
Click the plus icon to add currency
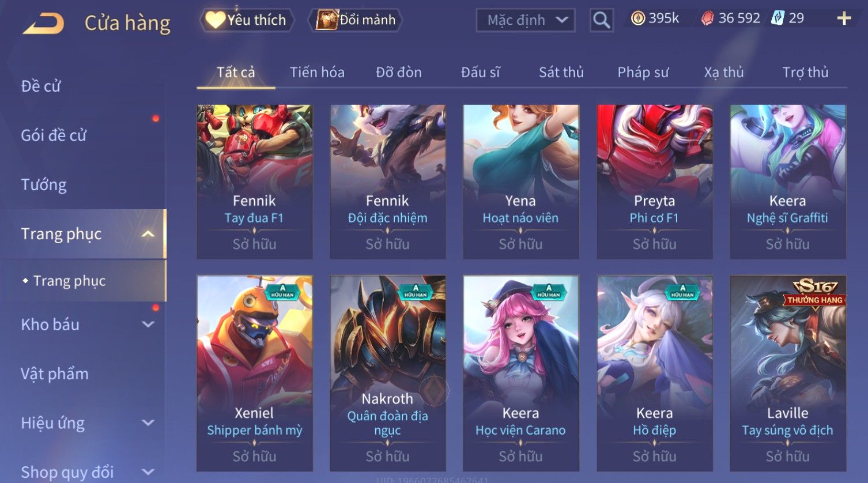tap(844, 18)
